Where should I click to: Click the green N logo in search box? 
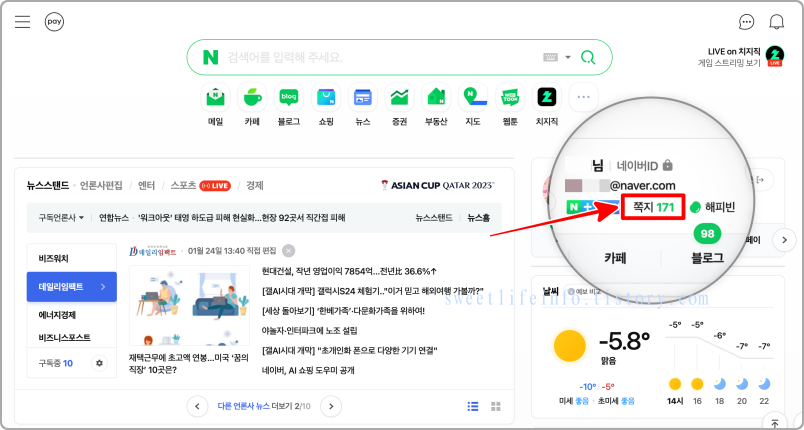(x=210, y=57)
